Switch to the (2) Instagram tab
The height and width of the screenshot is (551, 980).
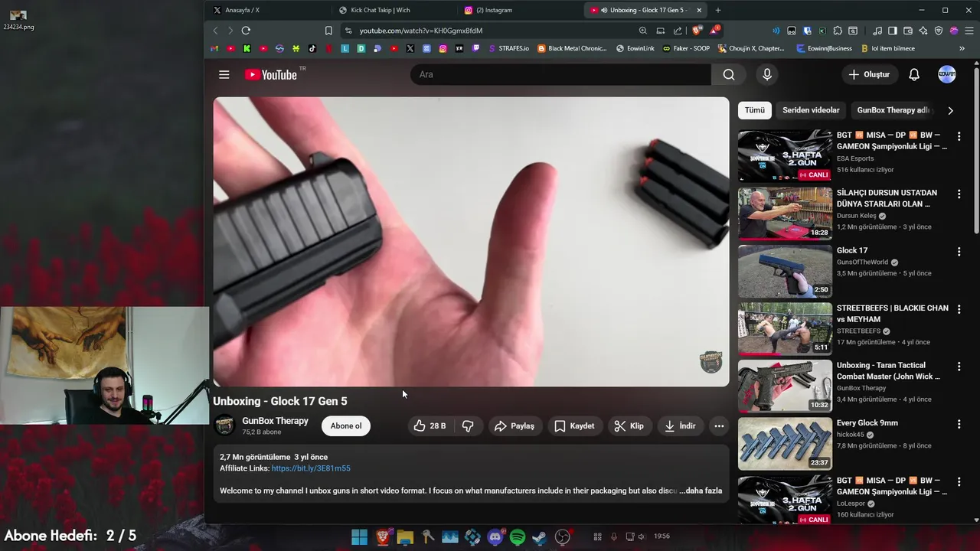pos(521,10)
